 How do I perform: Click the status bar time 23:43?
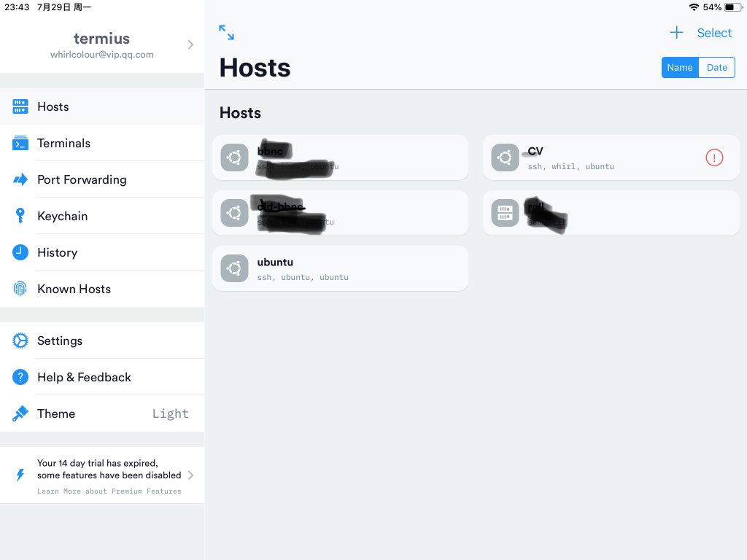17,7
